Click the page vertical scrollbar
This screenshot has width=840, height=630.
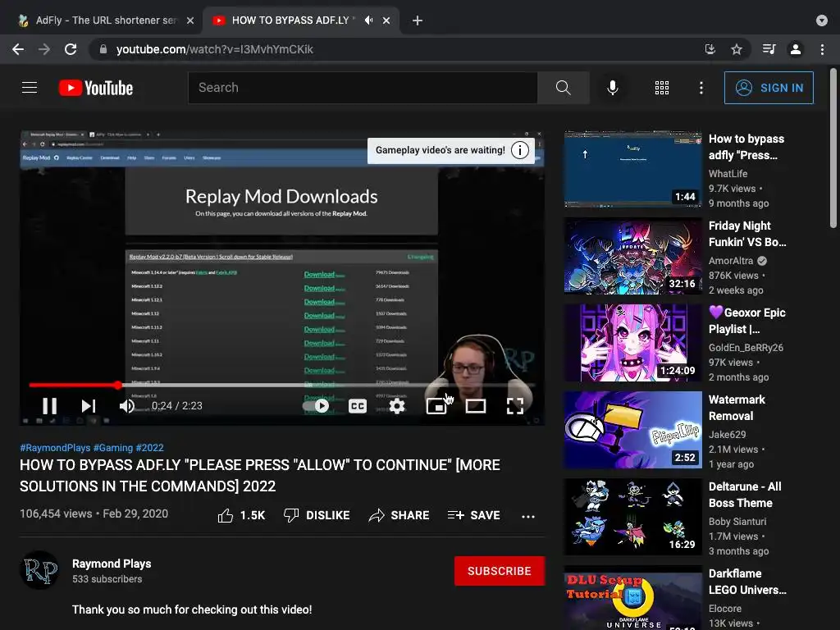click(x=833, y=148)
